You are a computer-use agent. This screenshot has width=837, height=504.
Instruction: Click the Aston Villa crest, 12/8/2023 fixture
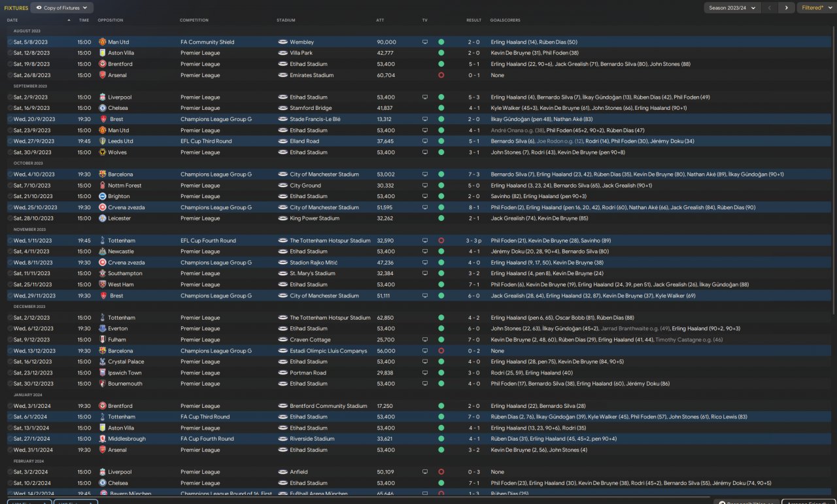[102, 53]
